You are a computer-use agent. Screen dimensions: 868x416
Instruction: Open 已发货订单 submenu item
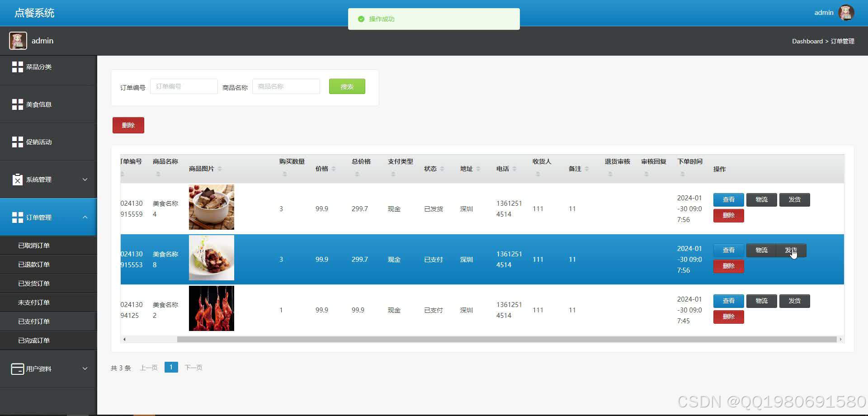coord(48,284)
